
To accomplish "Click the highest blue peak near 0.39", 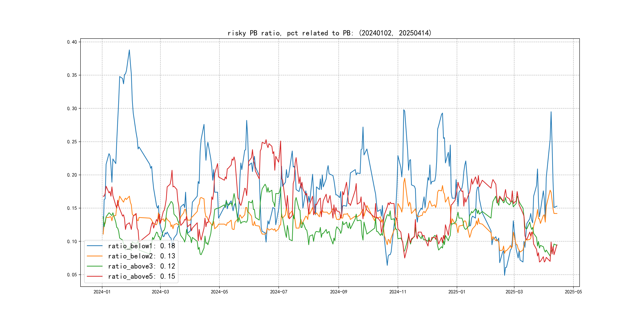I will 129,50.
